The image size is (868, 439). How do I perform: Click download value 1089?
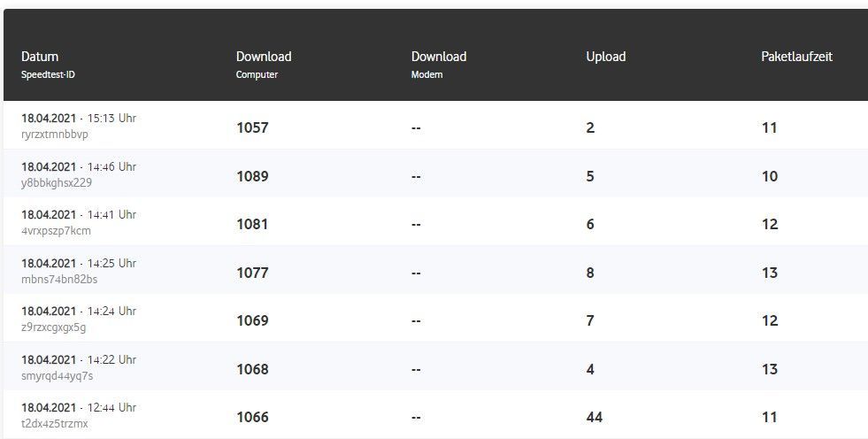coord(252,177)
